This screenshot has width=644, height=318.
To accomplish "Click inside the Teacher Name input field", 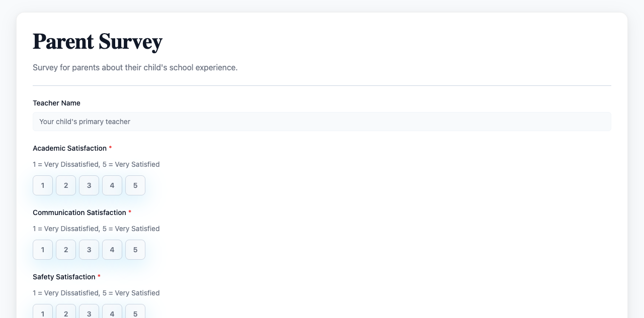I will (x=322, y=122).
